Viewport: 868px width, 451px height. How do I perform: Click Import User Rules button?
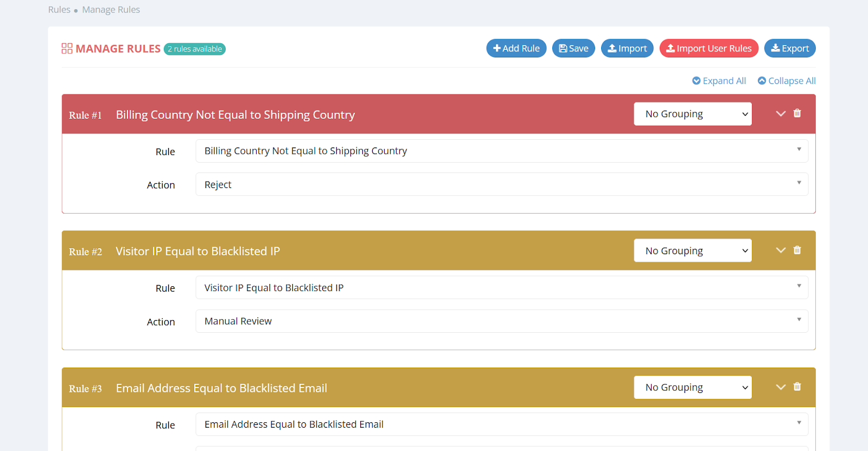point(709,48)
